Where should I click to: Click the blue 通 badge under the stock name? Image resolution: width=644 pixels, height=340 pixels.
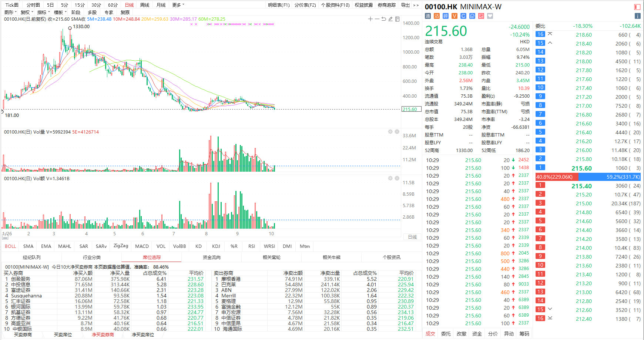tap(428, 16)
